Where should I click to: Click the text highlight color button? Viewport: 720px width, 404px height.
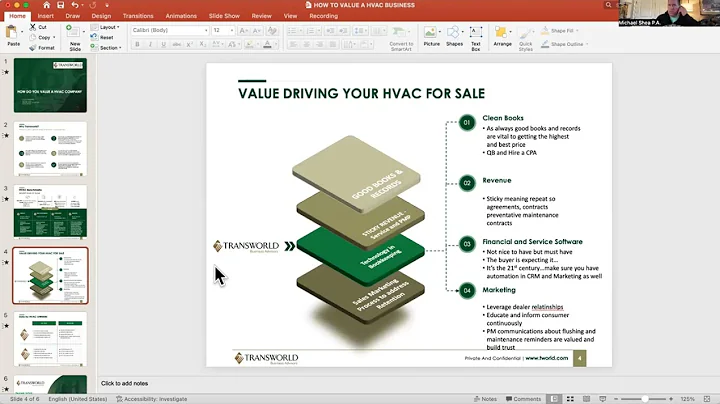(x=249, y=44)
